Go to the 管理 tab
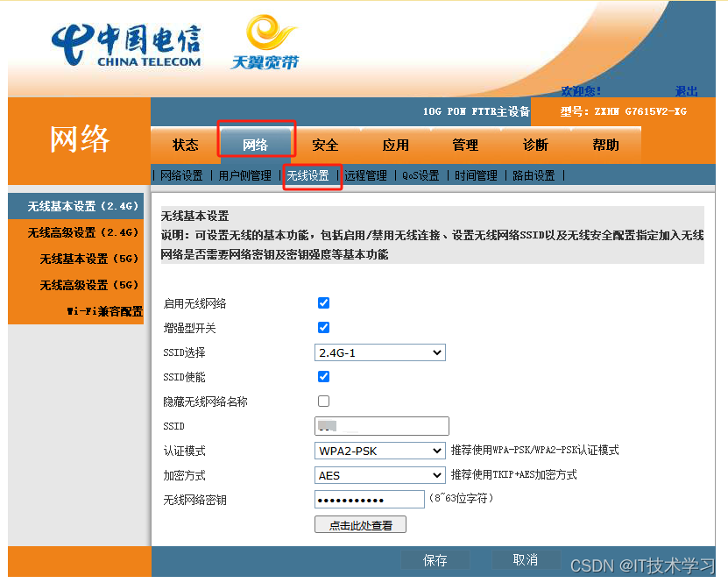Image resolution: width=728 pixels, height=583 pixels. 465,145
